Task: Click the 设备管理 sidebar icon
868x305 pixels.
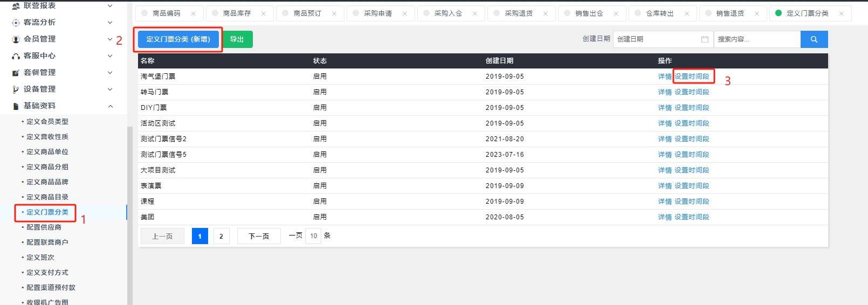Action: (16, 89)
